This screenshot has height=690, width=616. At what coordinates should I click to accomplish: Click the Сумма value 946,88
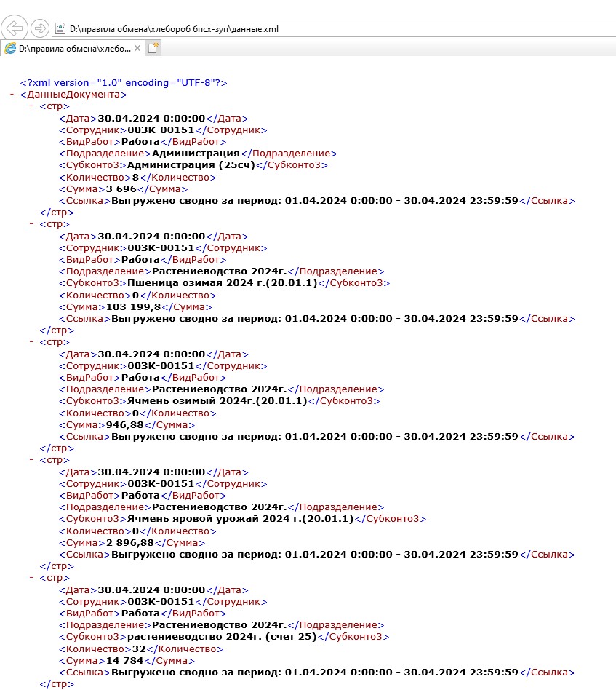(x=121, y=425)
